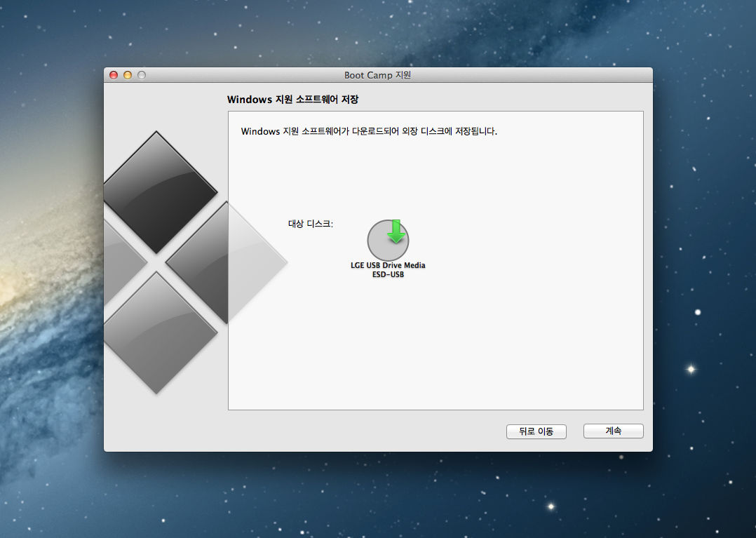
Task: Click the 'ESD-USB' volume name
Action: tap(388, 275)
